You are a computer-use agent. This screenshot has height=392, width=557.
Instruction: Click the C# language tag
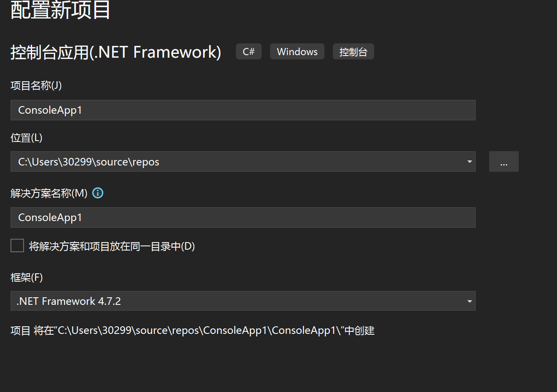(249, 52)
